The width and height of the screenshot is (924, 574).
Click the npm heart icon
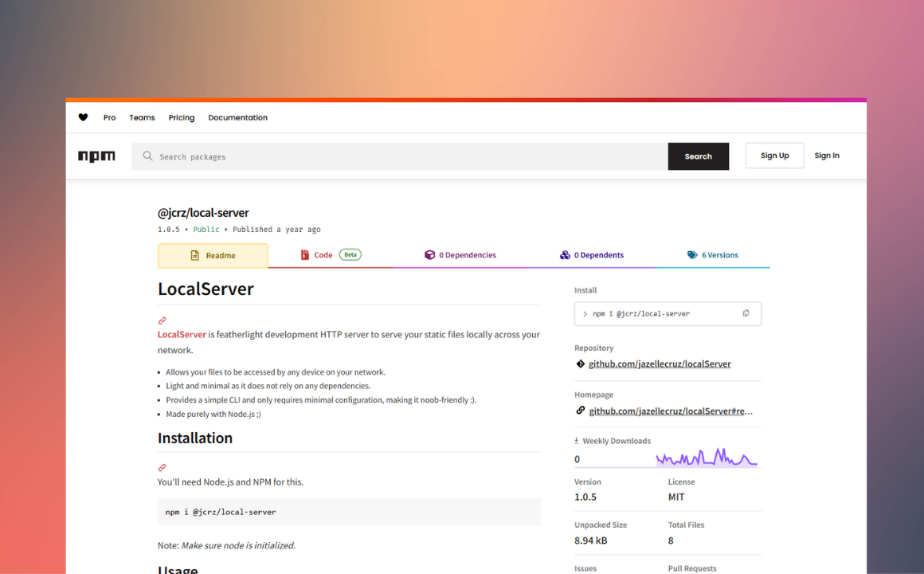tap(83, 117)
